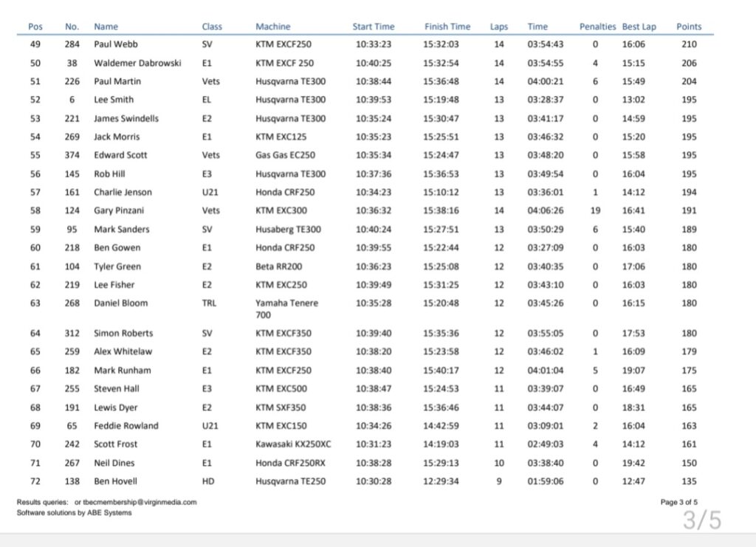Click the 3/5 page indicator

(x=701, y=520)
